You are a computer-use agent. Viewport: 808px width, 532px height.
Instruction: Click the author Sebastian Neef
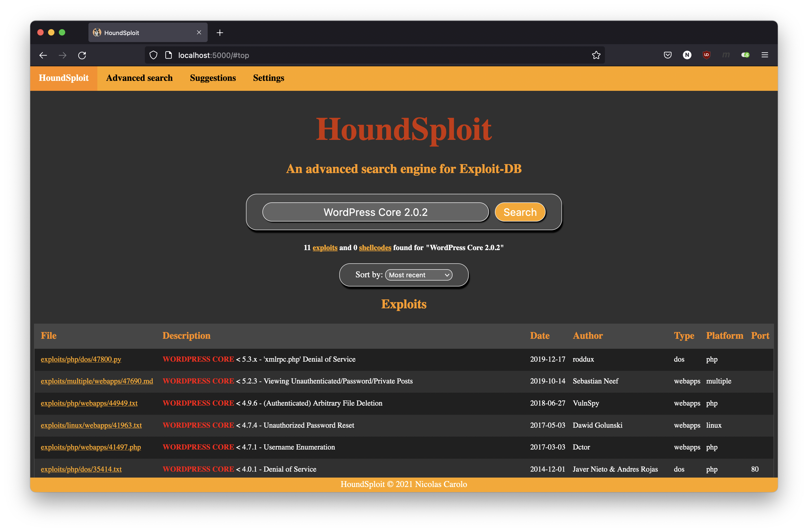point(595,381)
